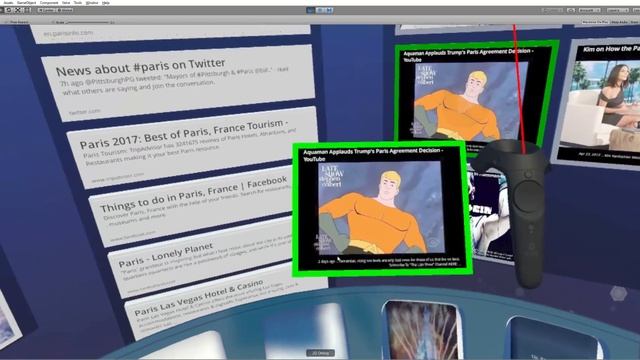Open the Cloud services icon button

571,10
